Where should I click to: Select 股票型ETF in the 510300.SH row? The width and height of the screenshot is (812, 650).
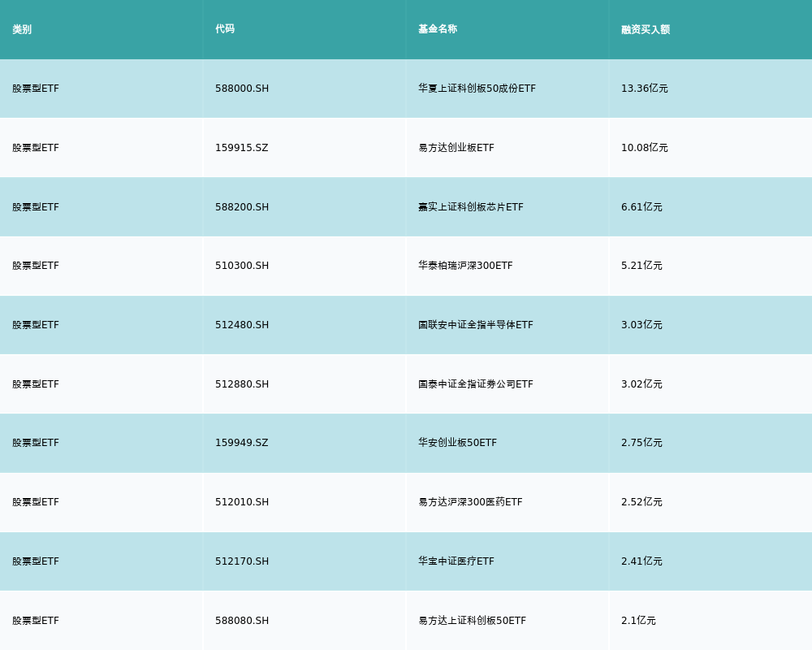36,266
